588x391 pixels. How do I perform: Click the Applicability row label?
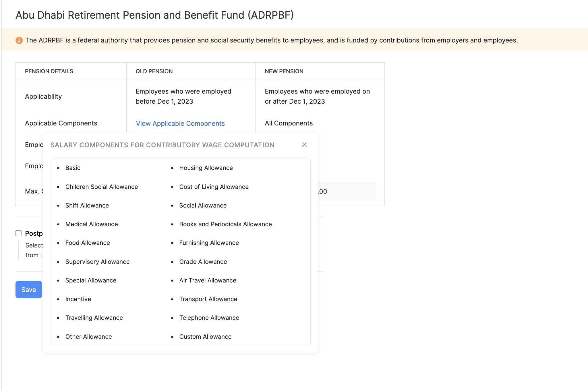pos(43,96)
